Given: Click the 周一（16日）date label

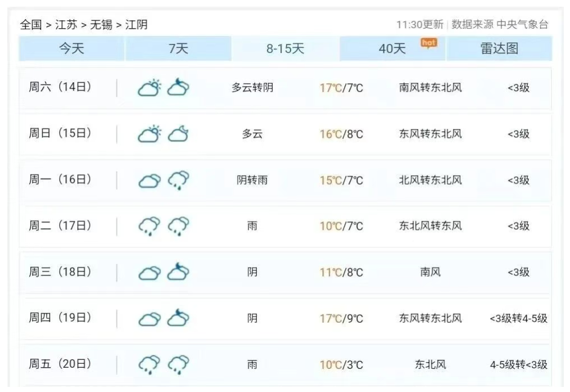Looking at the screenshot, I should (60, 180).
